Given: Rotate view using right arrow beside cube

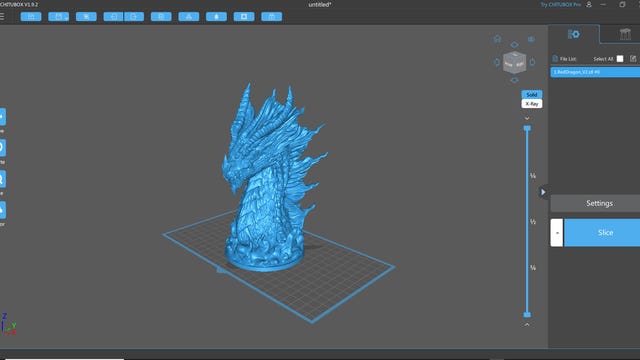Looking at the screenshot, I should [532, 62].
